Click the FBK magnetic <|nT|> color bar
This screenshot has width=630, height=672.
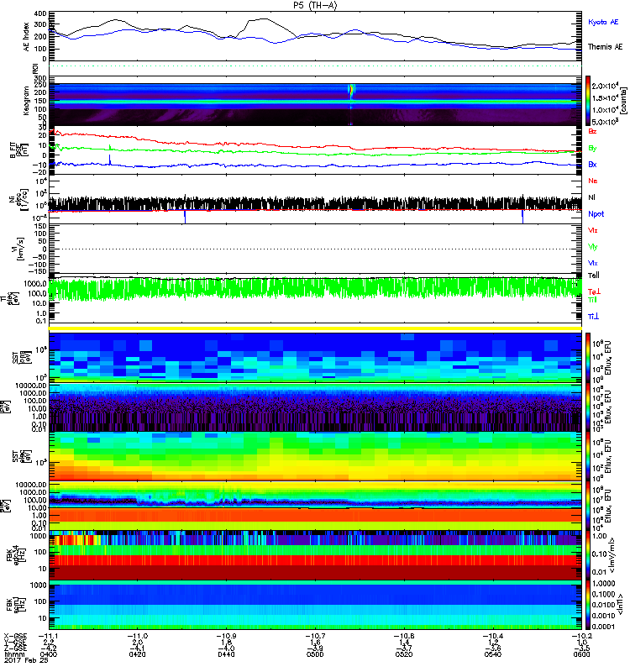click(588, 604)
